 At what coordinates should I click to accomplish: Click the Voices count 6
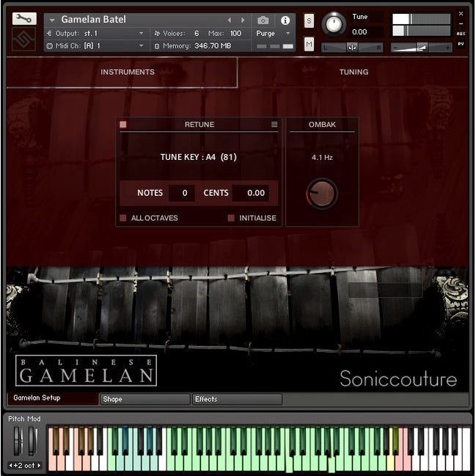(197, 34)
